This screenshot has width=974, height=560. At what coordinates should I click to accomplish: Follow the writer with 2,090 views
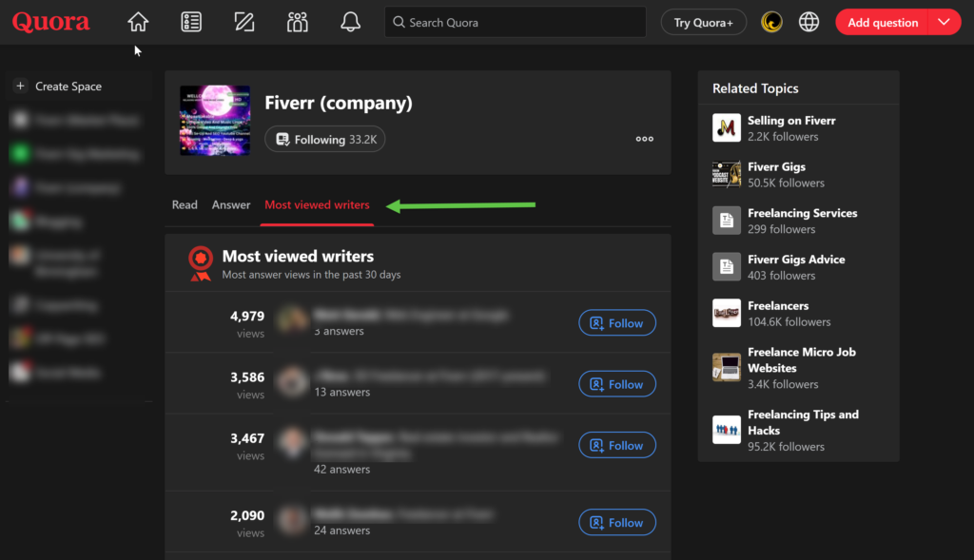point(616,523)
